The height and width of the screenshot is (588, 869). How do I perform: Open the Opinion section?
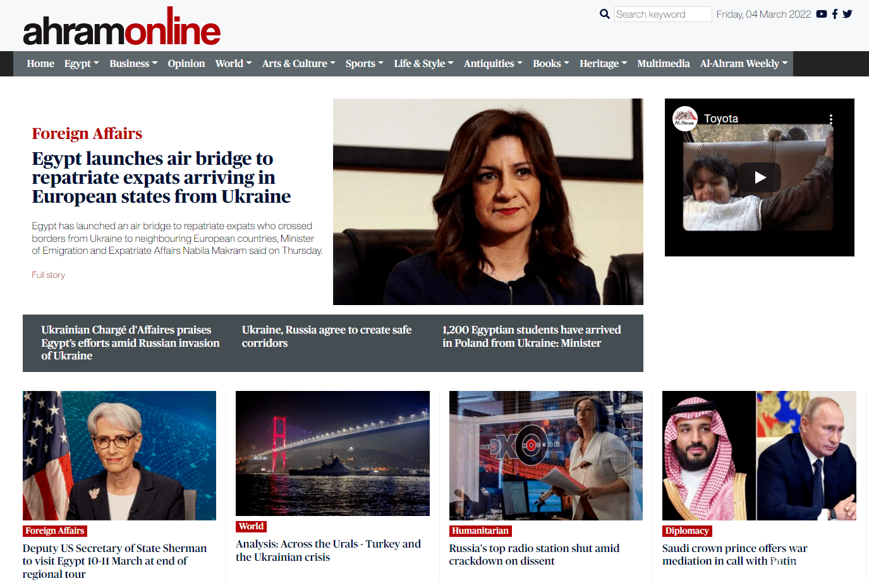pyautogui.click(x=186, y=63)
